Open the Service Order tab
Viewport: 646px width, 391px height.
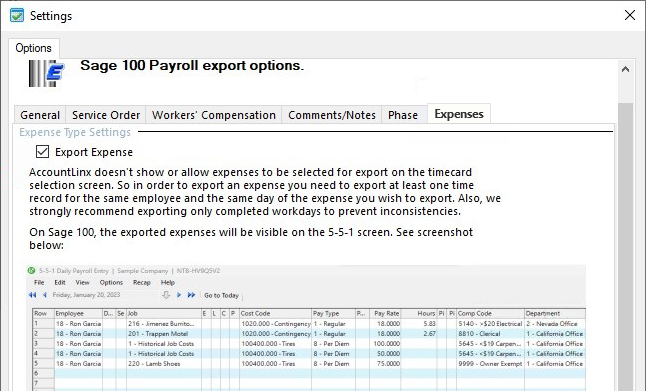tap(106, 115)
